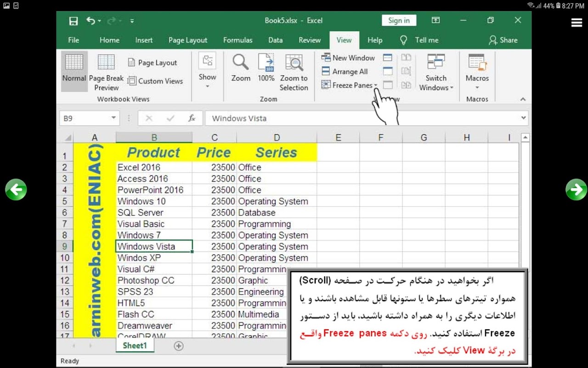
Task: Click the vertical scrollbar up arrow
Action: pyautogui.click(x=525, y=138)
